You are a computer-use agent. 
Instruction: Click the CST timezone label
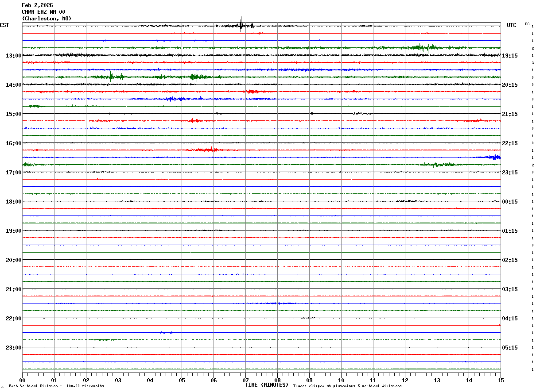coord(4,25)
